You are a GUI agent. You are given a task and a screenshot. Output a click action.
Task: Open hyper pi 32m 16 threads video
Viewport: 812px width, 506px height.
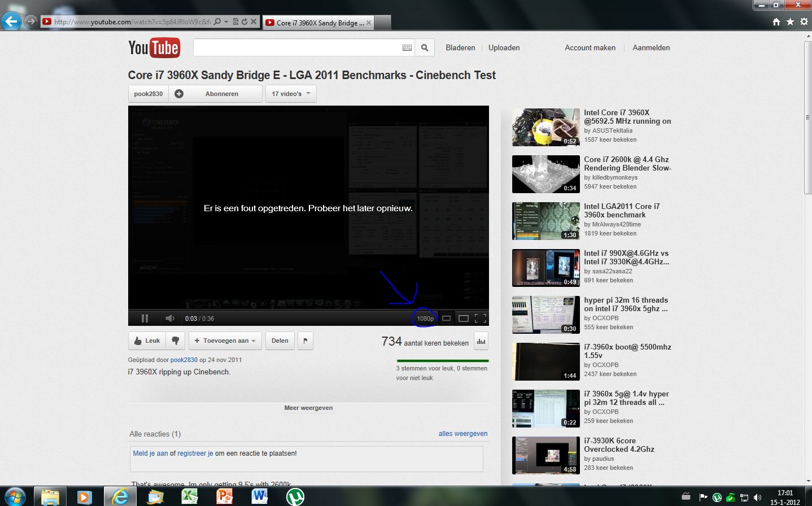click(592, 314)
